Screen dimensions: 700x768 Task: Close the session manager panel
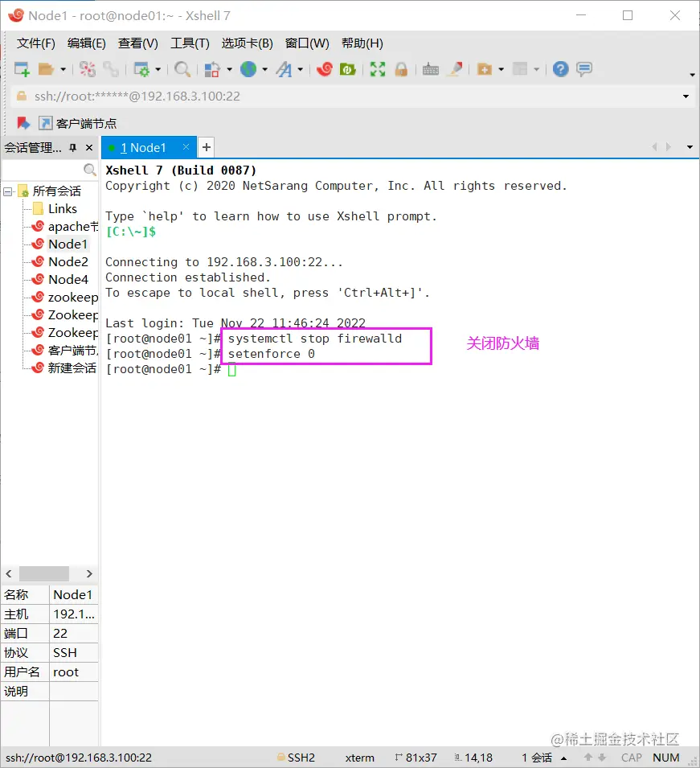coord(89,147)
